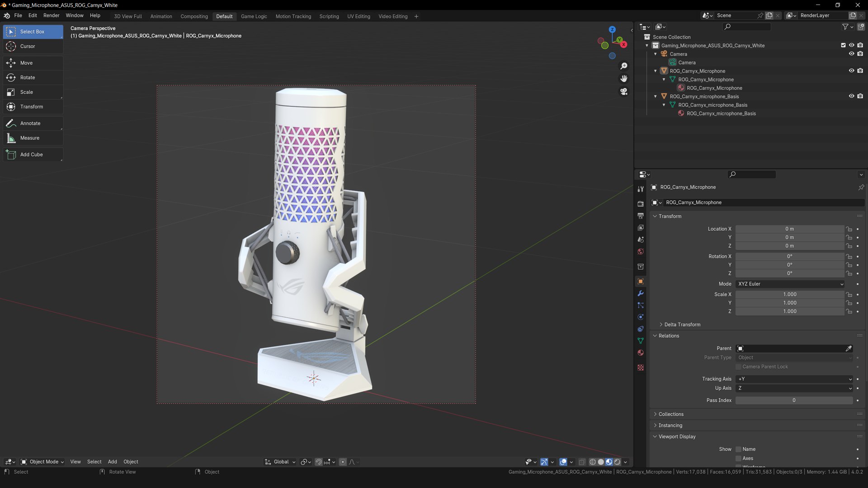
Task: Disable ROG_Carnyx_Microphone in renders
Action: [x=860, y=71]
